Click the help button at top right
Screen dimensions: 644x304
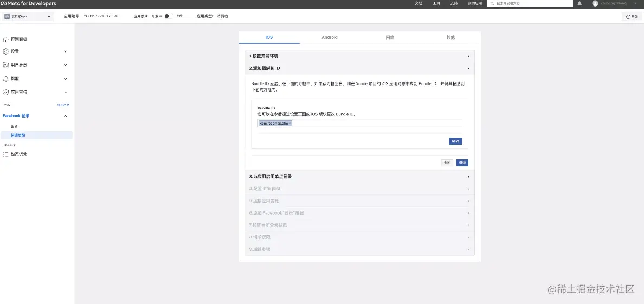point(632,16)
